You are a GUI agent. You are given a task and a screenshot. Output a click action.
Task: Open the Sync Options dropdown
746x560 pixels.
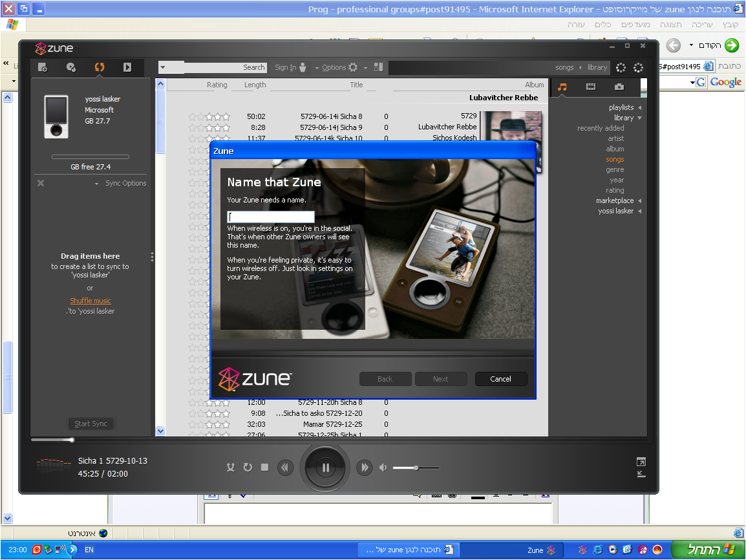point(96,184)
